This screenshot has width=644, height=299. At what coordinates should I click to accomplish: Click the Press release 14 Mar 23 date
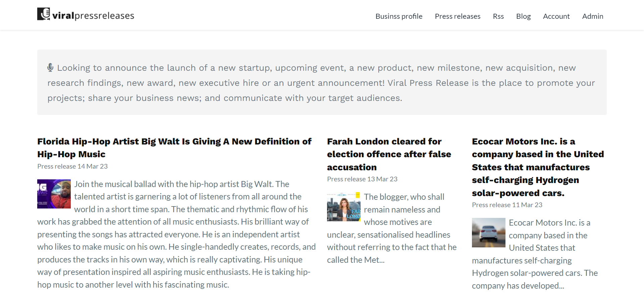[72, 166]
